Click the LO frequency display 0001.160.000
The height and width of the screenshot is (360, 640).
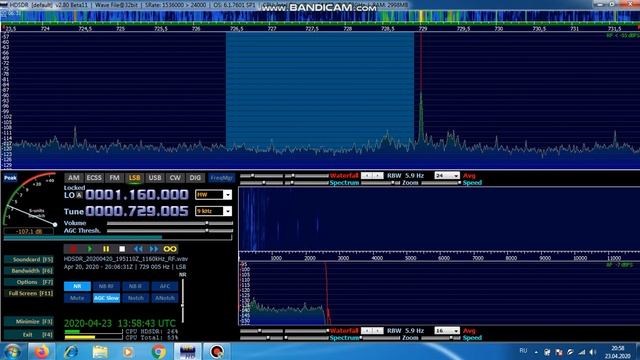[x=137, y=195]
